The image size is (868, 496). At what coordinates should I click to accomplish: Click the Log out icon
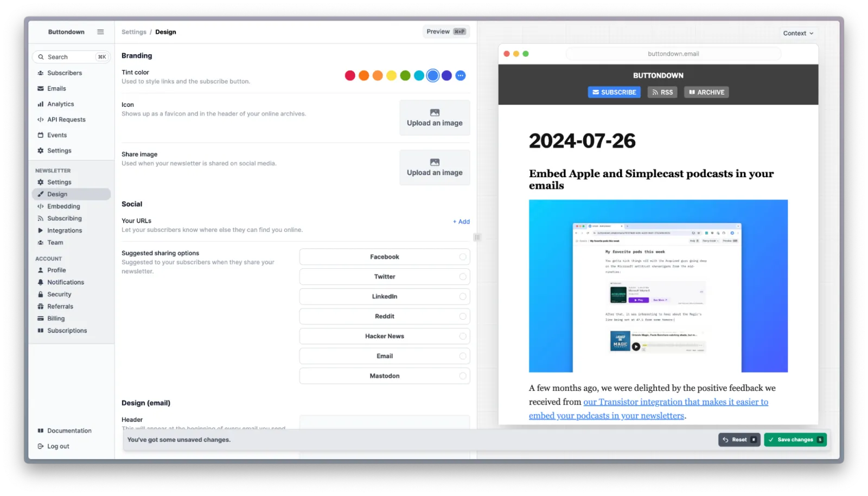click(41, 446)
